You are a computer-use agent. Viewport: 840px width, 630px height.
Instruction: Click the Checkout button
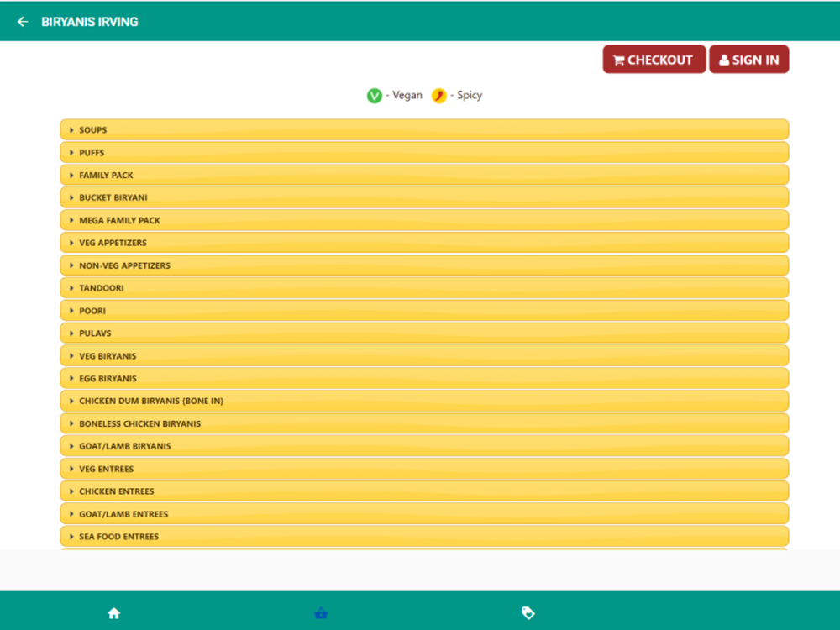[654, 60]
